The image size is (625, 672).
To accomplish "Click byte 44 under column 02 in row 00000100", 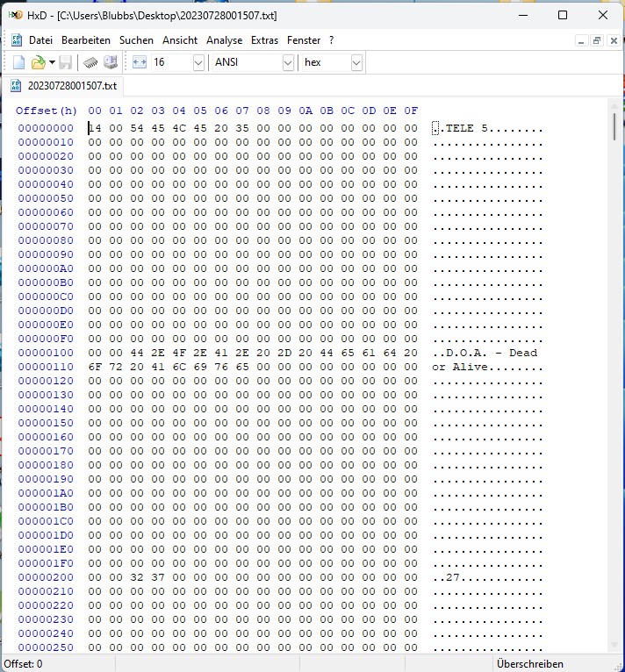I will (136, 353).
